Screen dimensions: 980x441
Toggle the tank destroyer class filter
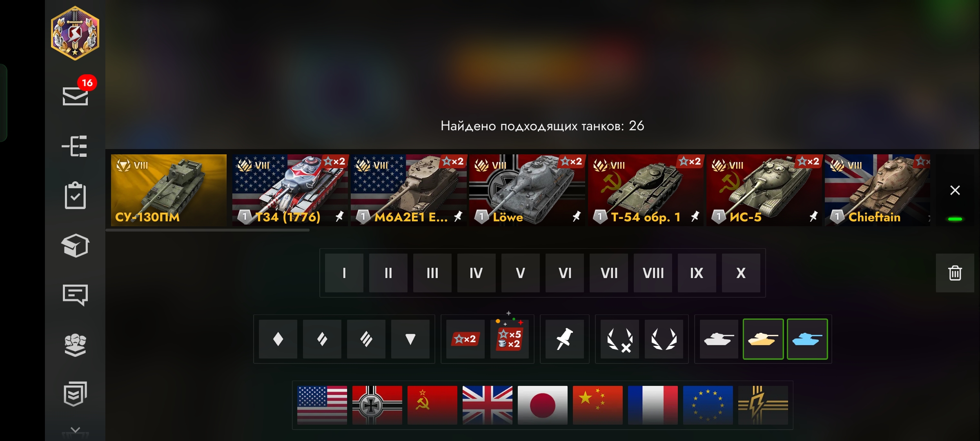point(410,339)
